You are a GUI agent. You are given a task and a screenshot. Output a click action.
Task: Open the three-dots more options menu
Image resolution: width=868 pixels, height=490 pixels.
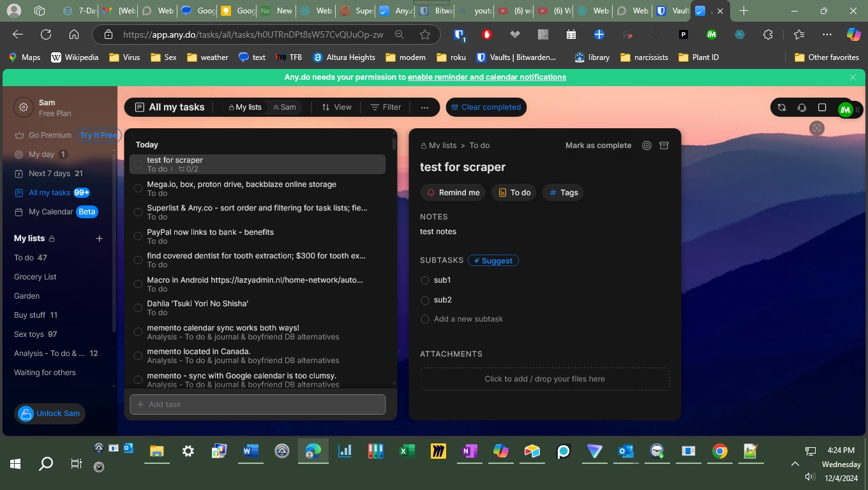[x=424, y=107]
